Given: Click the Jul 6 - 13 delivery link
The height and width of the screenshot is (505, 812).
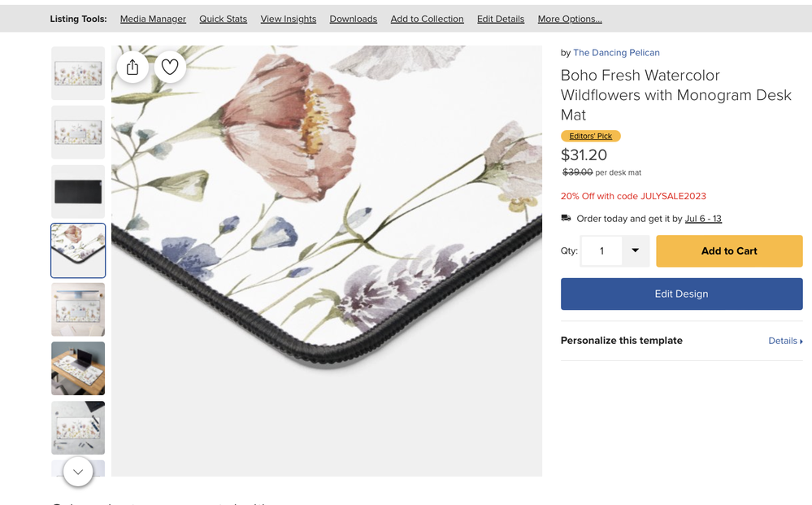Looking at the screenshot, I should click(x=703, y=219).
